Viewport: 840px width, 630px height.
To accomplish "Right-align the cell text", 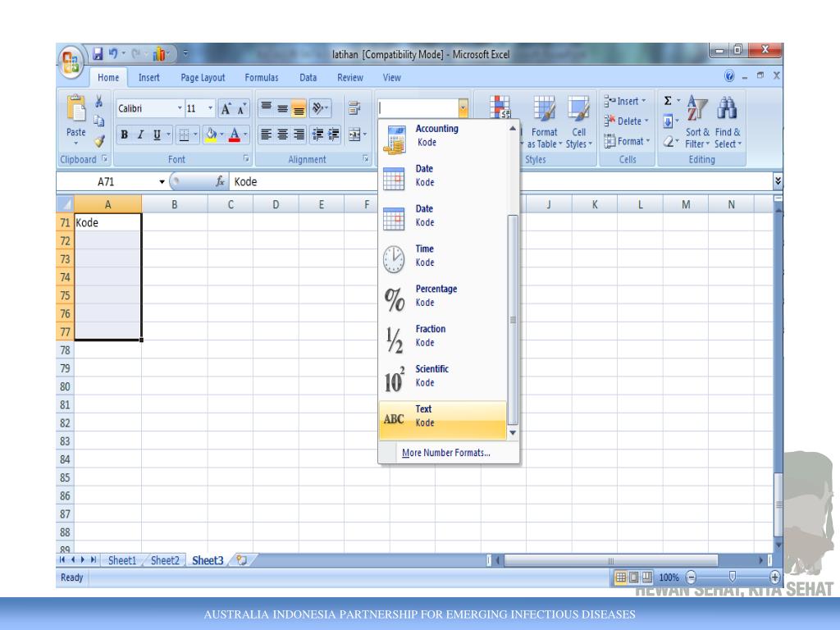I will (x=299, y=134).
